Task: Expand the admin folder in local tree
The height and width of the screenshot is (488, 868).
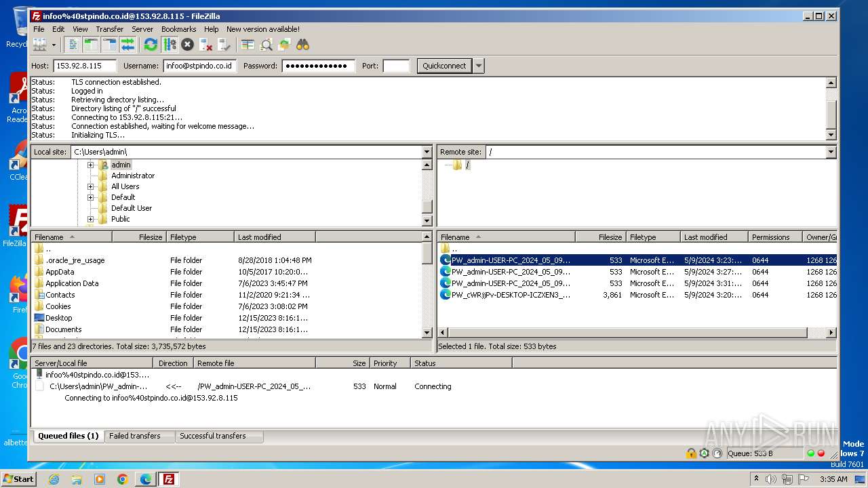Action: 90,165
